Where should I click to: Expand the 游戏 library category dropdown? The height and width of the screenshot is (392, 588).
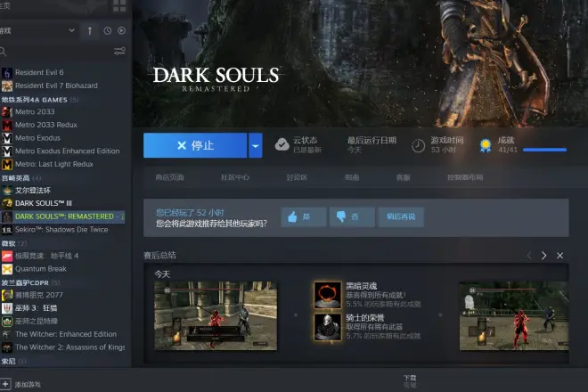pyautogui.click(x=72, y=30)
